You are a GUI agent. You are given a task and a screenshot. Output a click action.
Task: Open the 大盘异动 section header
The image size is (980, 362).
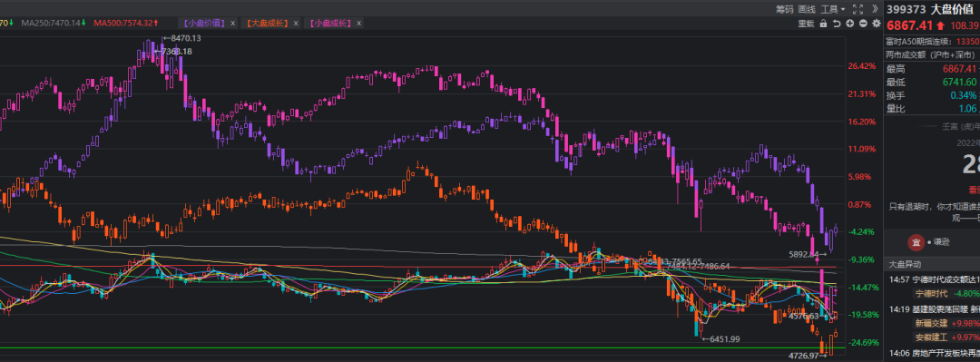pos(932,264)
